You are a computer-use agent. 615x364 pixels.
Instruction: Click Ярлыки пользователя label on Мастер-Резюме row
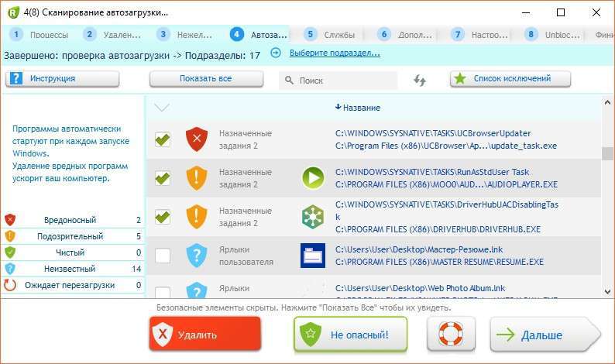pos(246,256)
